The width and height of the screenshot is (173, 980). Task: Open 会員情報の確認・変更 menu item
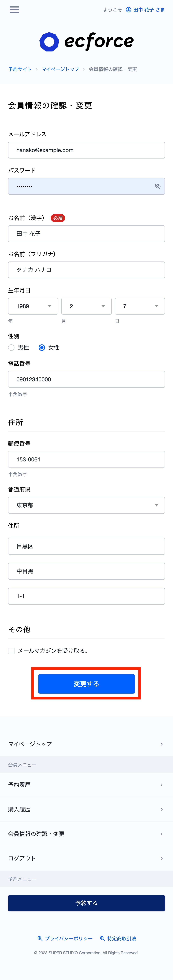(86, 834)
